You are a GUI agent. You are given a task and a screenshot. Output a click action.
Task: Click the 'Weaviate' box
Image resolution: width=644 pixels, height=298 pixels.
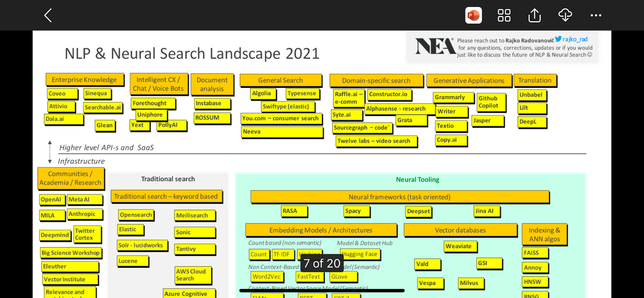(x=460, y=246)
